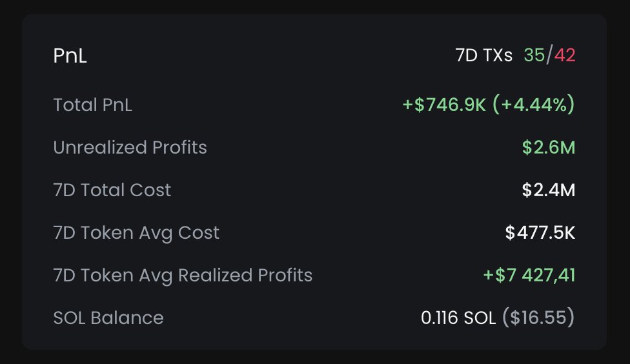
Task: Click the SOL Balance label
Action: coord(108,318)
